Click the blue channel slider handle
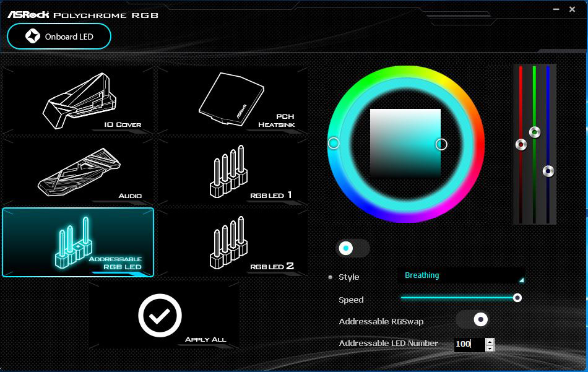This screenshot has height=372, width=588. (548, 171)
